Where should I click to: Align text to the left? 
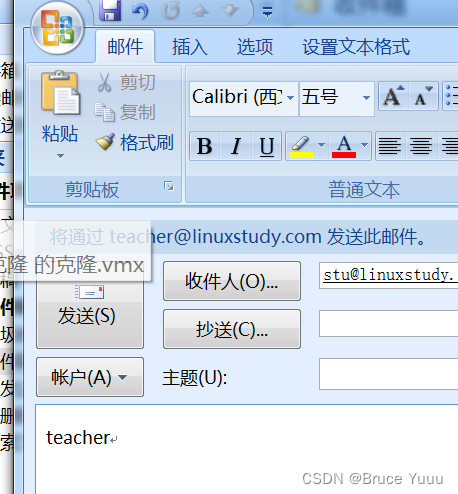coord(389,146)
